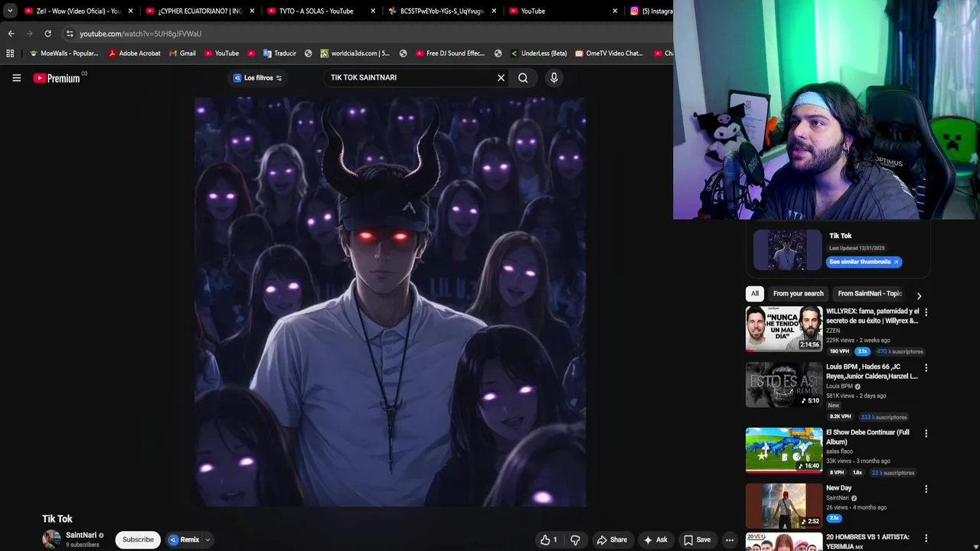Open the MoeWalls bookmark

point(64,54)
